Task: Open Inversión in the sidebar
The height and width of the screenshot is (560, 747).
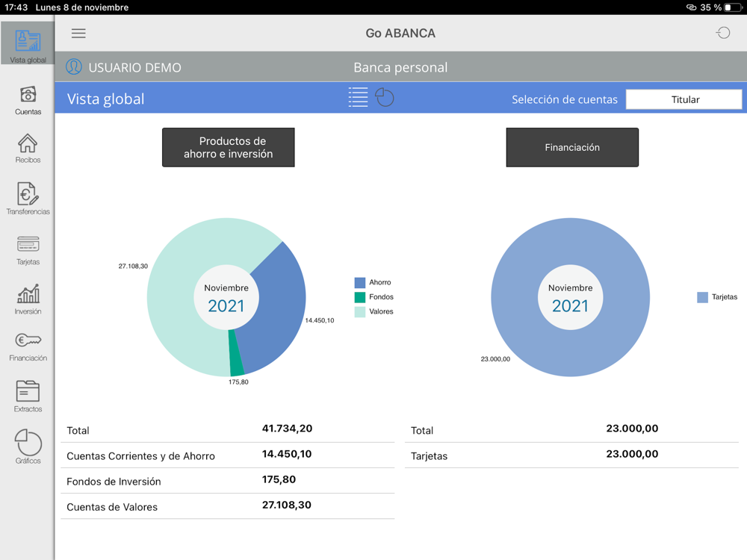Action: [28, 299]
